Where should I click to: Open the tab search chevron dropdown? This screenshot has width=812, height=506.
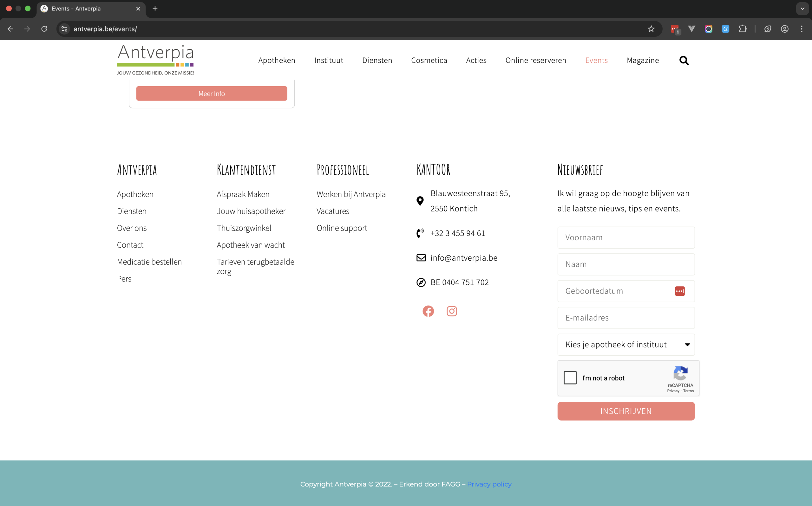click(x=802, y=9)
